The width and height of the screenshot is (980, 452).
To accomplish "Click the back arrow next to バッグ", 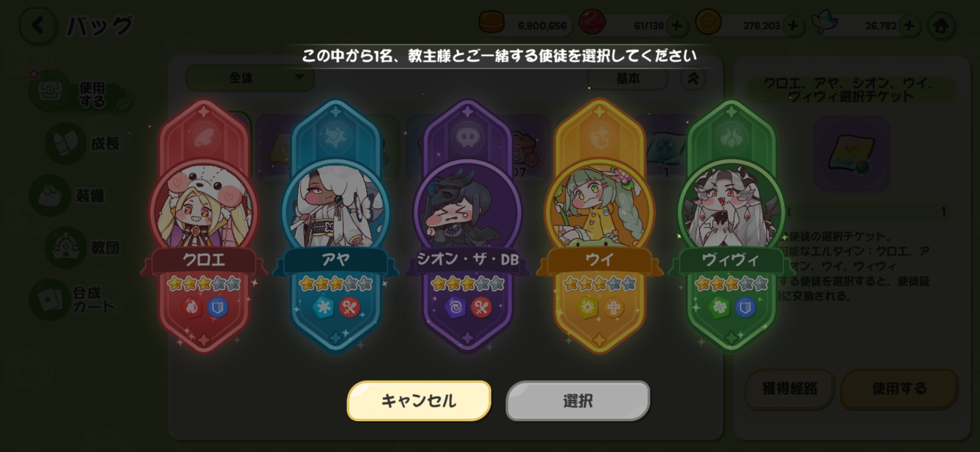I will click(x=39, y=26).
